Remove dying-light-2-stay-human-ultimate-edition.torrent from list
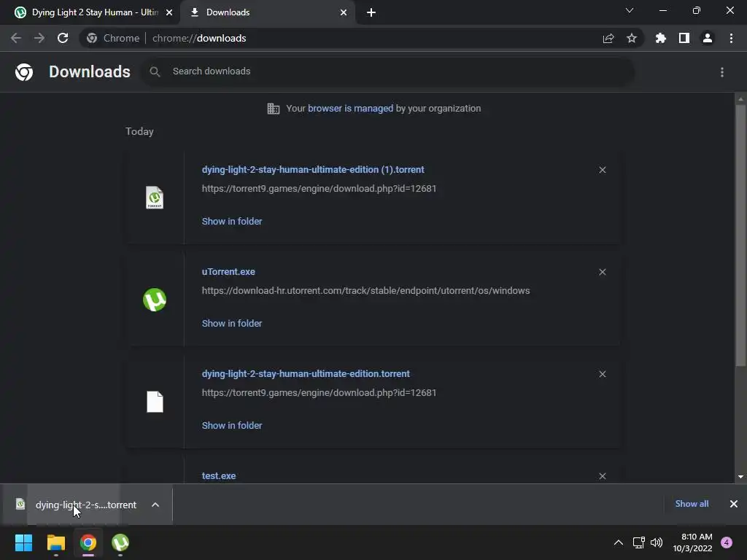Image resolution: width=747 pixels, height=560 pixels. click(x=602, y=374)
